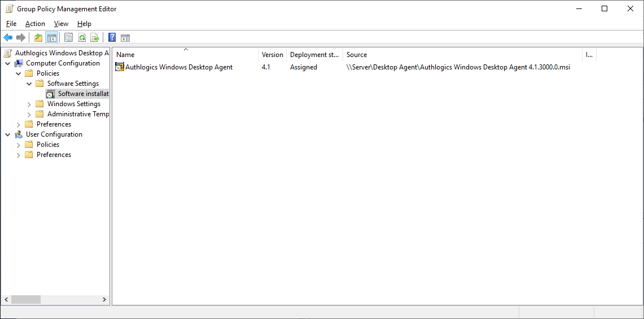Click folder icon beside Administrative Templates
Viewport: 644px width, 319px height.
[x=40, y=114]
